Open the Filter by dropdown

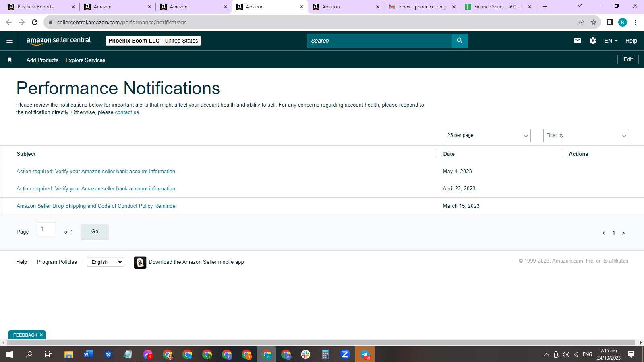click(586, 135)
